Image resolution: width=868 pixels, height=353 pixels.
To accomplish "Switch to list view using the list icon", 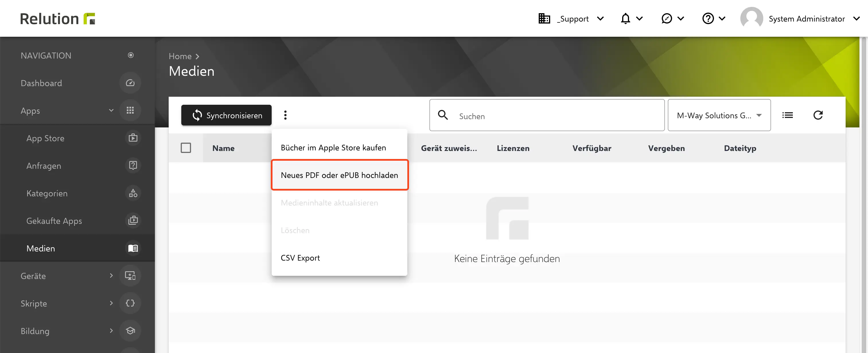I will (788, 115).
